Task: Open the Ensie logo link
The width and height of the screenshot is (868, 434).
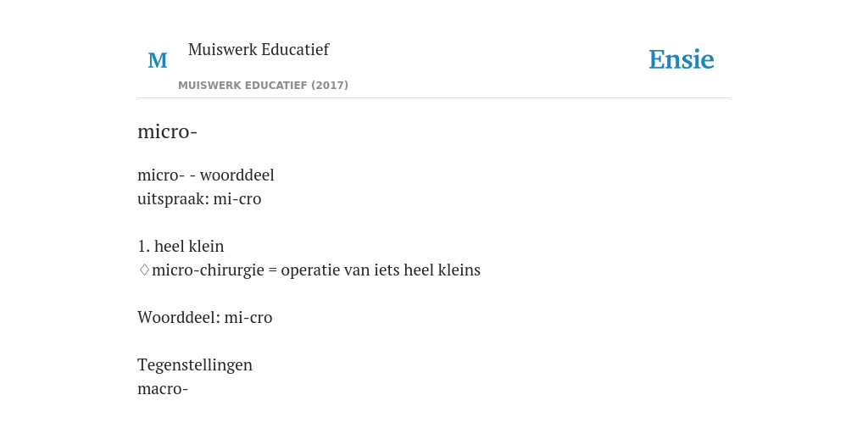Action: tap(681, 59)
